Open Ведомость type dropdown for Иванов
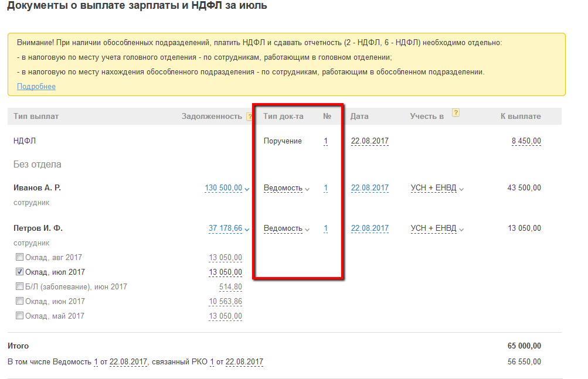Viewport: 588px width, 379px height. tap(307, 189)
